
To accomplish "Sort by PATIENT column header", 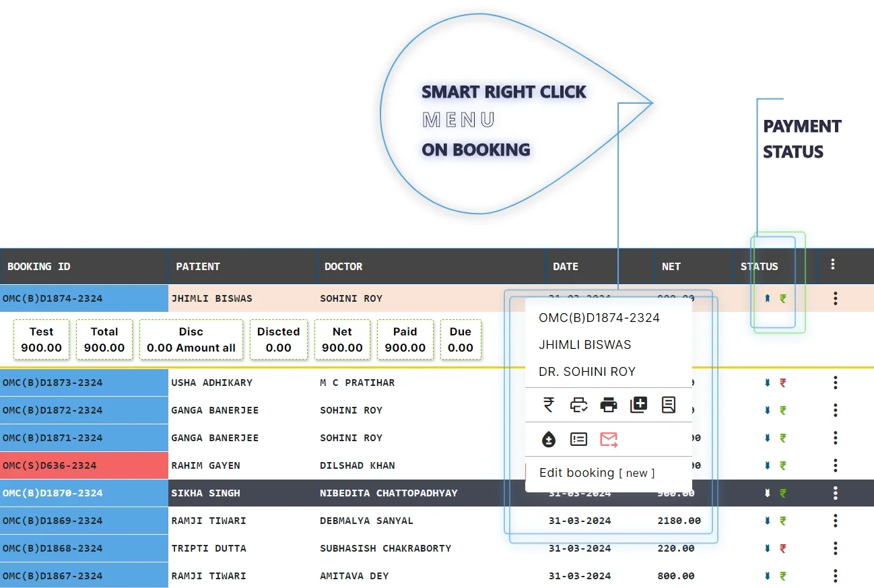I will pyautogui.click(x=198, y=266).
